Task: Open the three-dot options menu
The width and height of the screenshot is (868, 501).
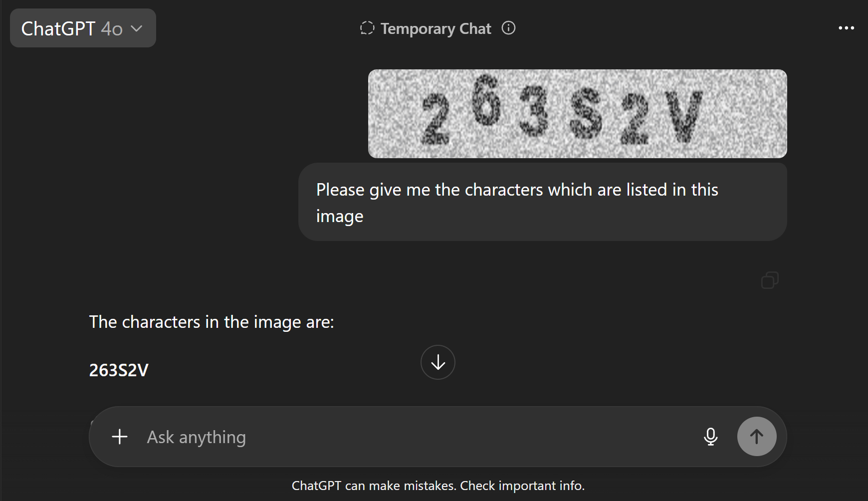Action: [846, 28]
